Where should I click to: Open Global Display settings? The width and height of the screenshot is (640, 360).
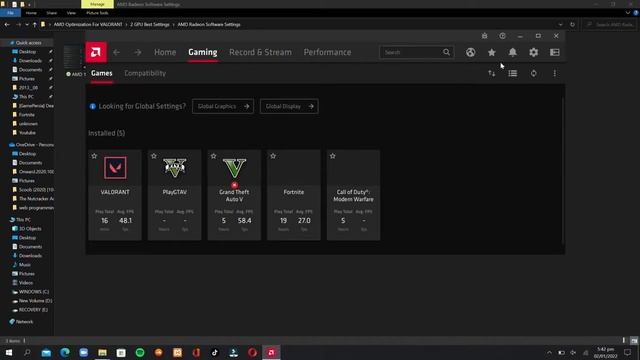289,107
